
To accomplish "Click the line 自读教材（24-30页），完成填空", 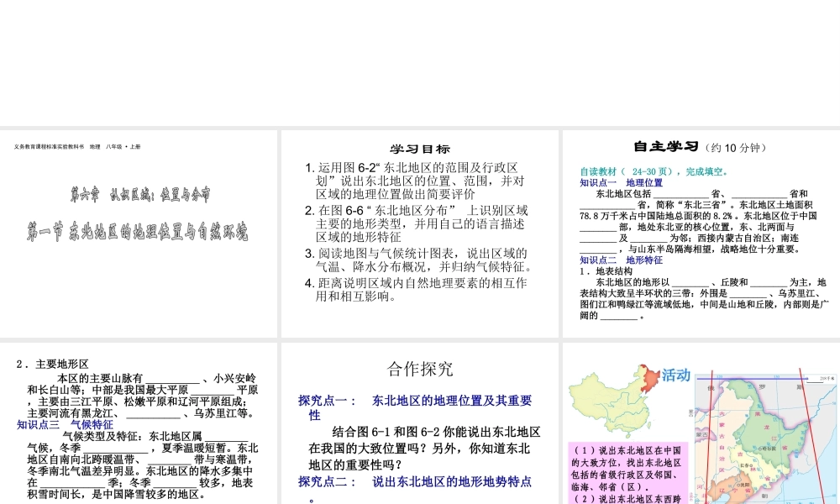I will click(654, 171).
